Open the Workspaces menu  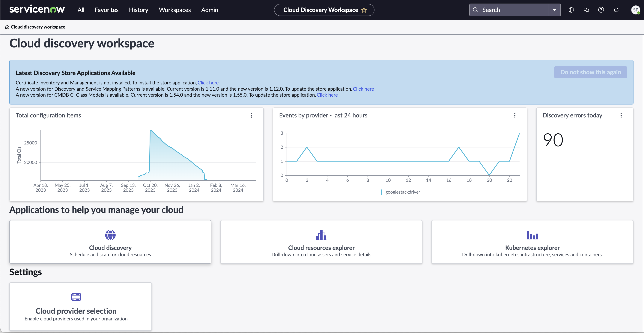coord(175,10)
